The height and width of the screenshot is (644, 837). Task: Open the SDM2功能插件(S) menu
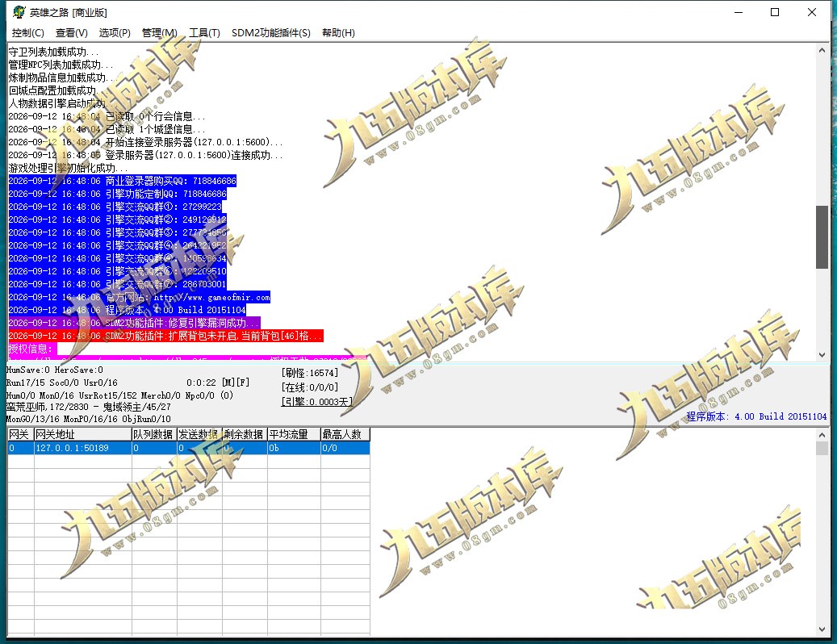point(270,33)
